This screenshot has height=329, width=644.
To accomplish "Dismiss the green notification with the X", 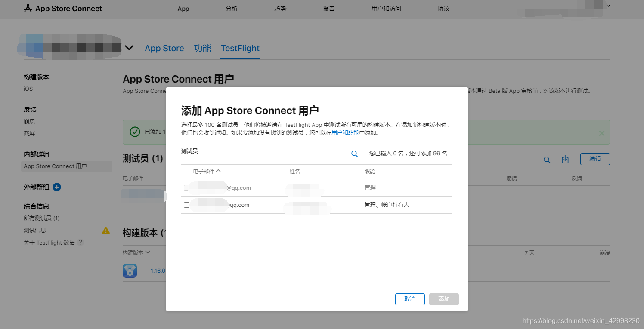I will point(602,133).
